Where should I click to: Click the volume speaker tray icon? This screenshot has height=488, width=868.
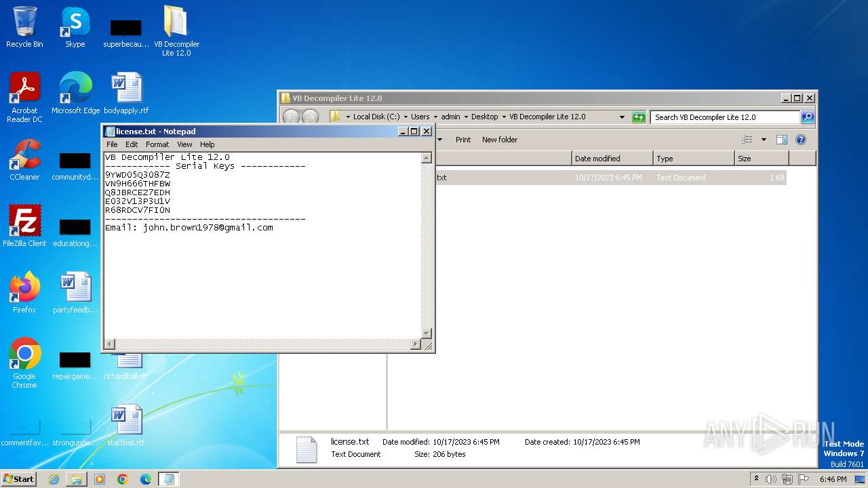[771, 479]
